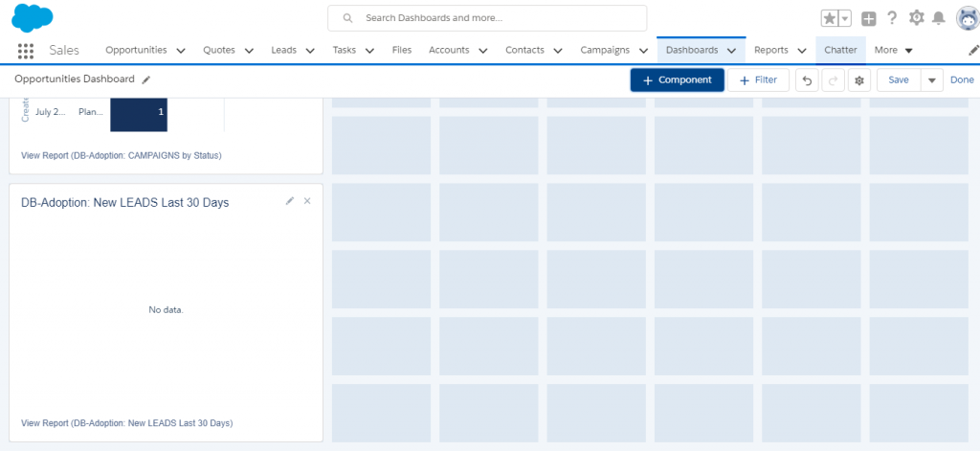
Task: Open View Report New LEADS Last 30 Days link
Action: click(x=127, y=423)
